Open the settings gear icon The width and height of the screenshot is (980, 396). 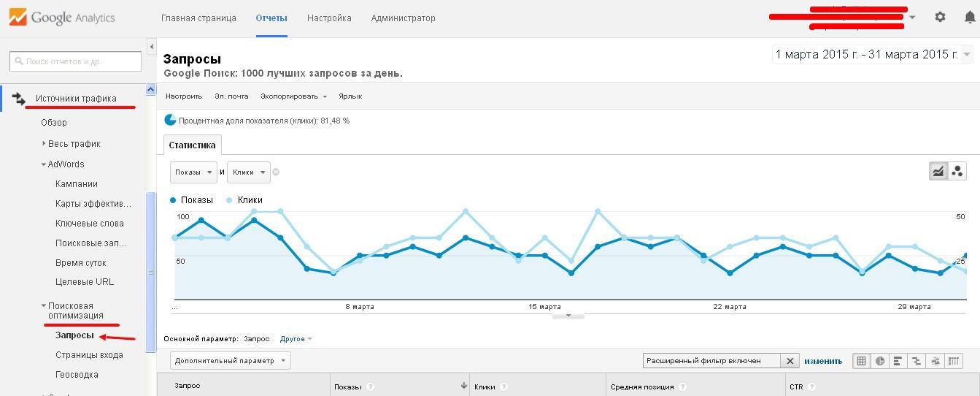pos(940,17)
